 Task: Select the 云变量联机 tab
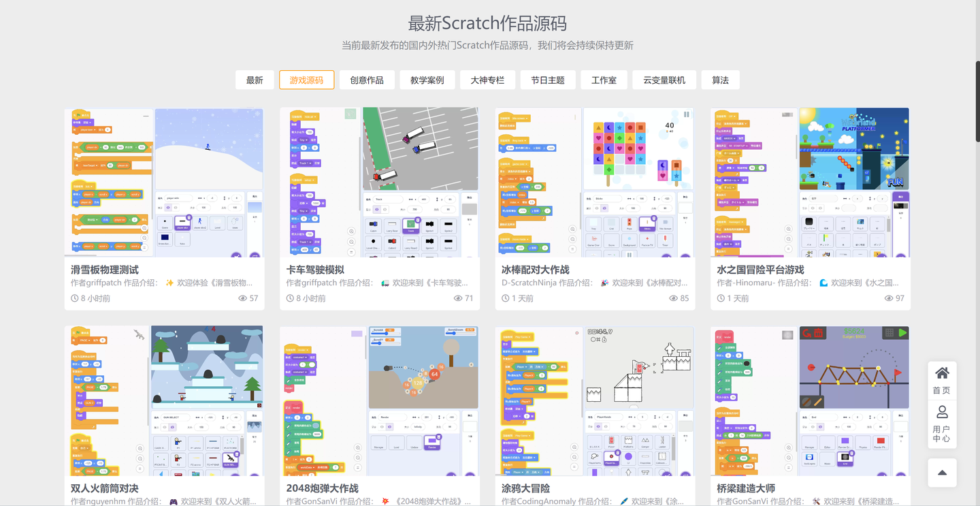[664, 80]
